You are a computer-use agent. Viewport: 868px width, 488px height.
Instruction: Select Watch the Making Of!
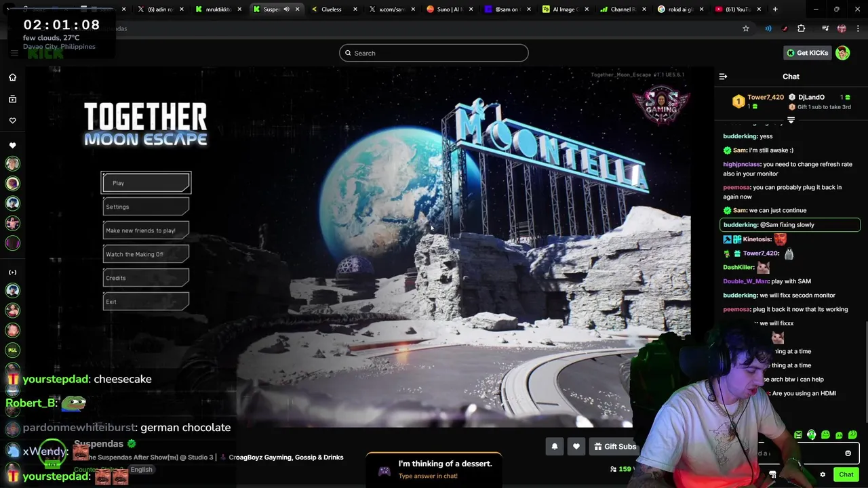[146, 254]
